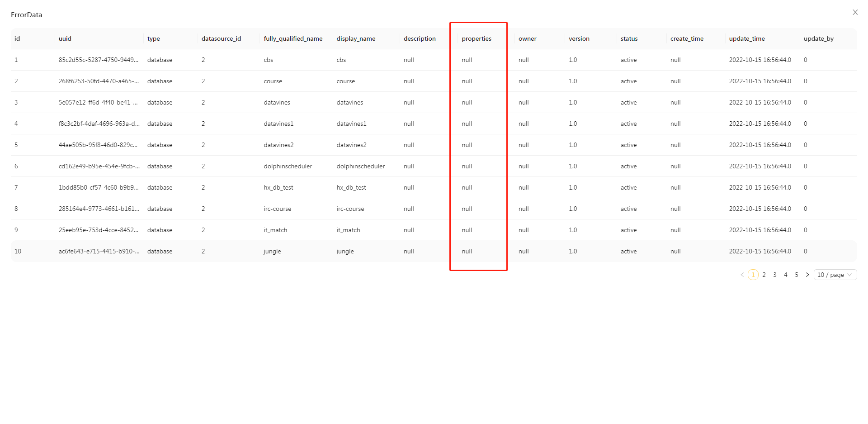Close the ErrorData dialog
868x424 pixels.
coord(855,13)
